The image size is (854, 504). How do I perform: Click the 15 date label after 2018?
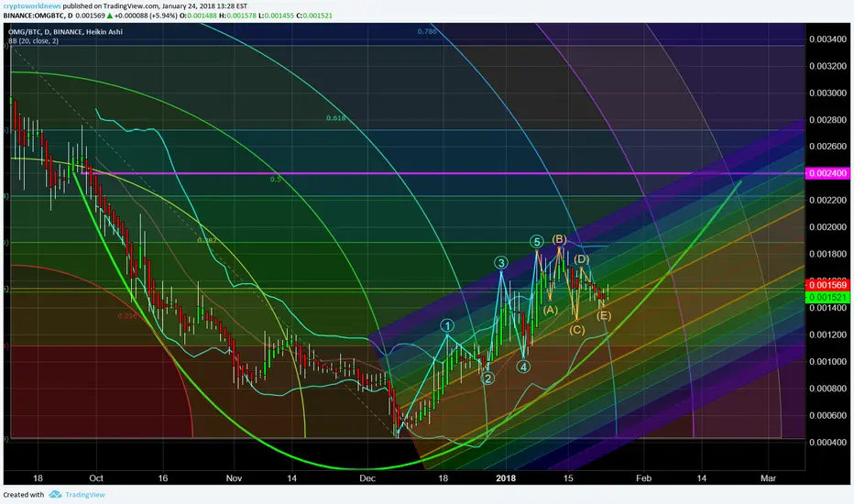pyautogui.click(x=568, y=478)
